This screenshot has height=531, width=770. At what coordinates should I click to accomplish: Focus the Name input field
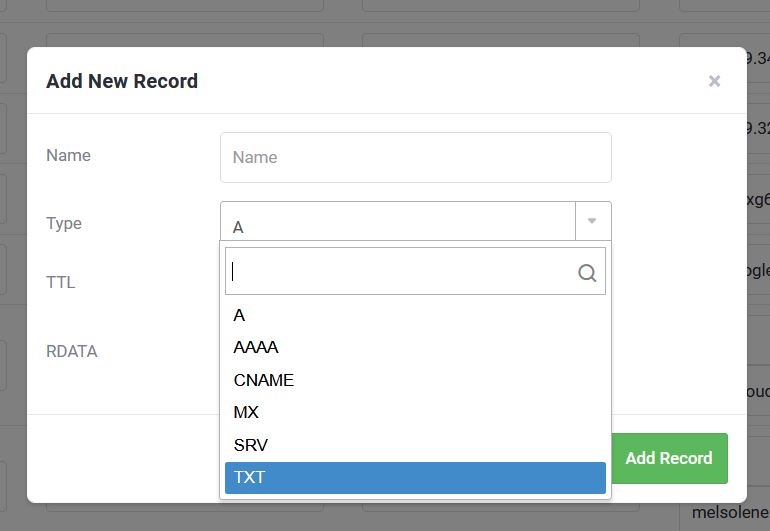[415, 157]
